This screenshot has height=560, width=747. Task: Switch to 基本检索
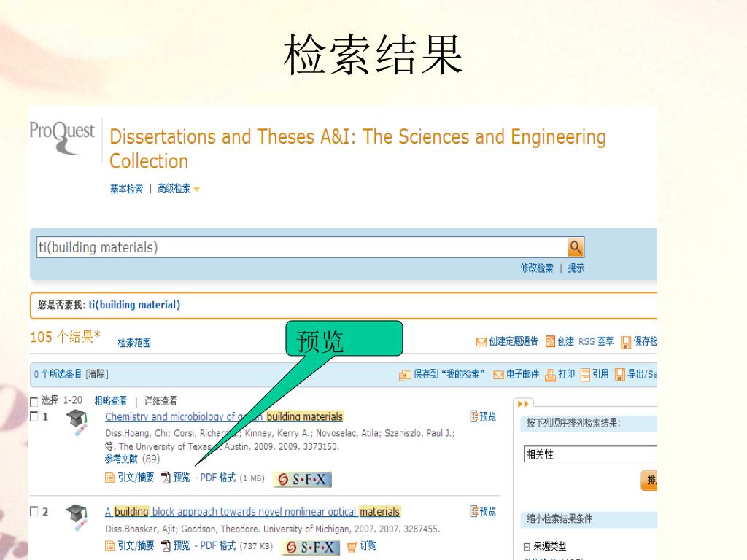coord(127,189)
